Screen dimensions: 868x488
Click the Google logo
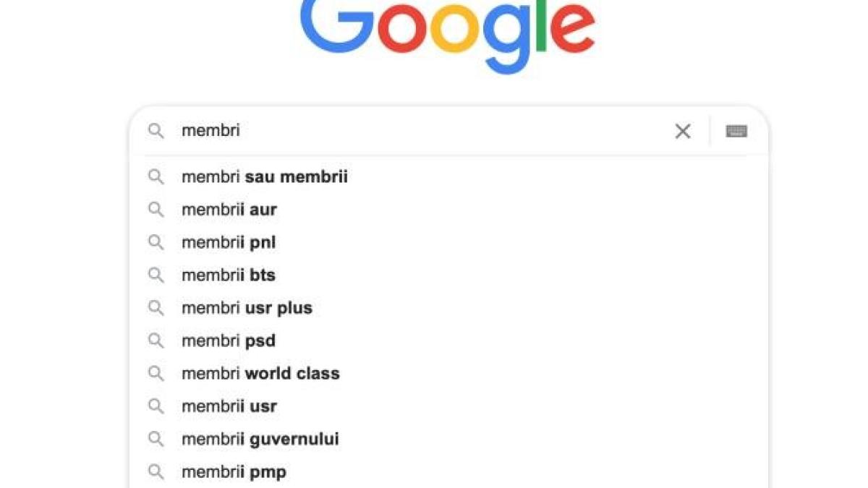[x=448, y=33]
